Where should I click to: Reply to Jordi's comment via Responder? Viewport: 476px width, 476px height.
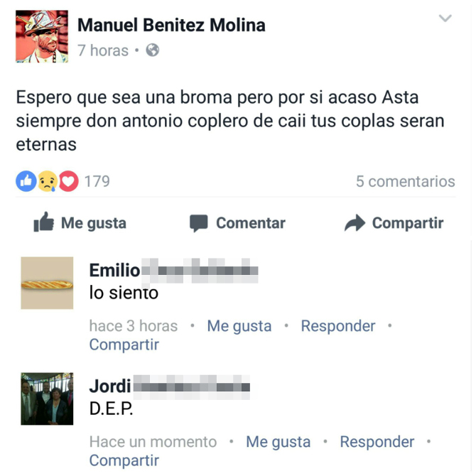[x=377, y=442]
